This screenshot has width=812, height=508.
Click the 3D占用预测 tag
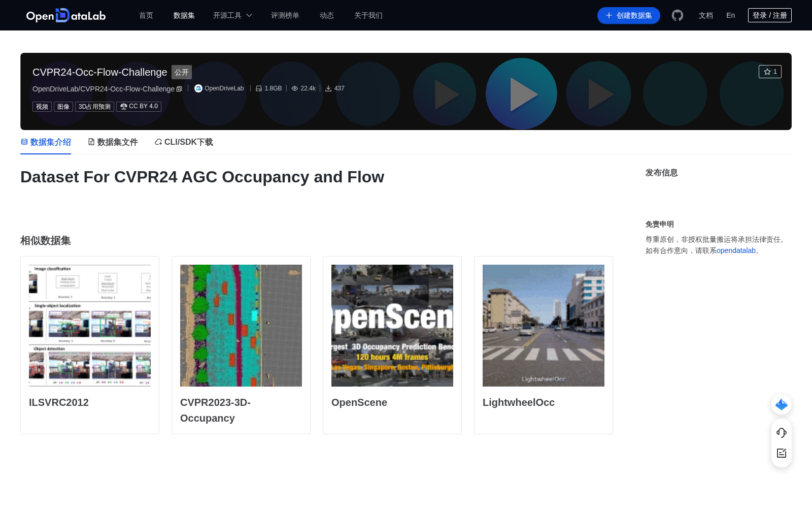pos(94,107)
